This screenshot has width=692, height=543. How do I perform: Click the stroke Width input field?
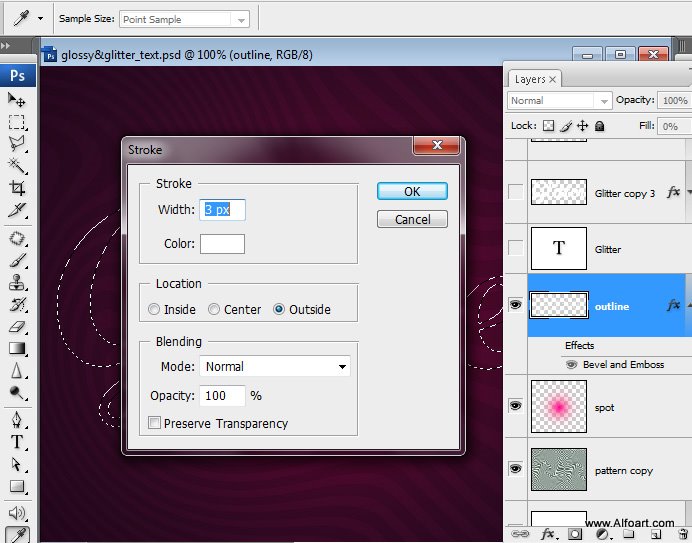click(223, 210)
